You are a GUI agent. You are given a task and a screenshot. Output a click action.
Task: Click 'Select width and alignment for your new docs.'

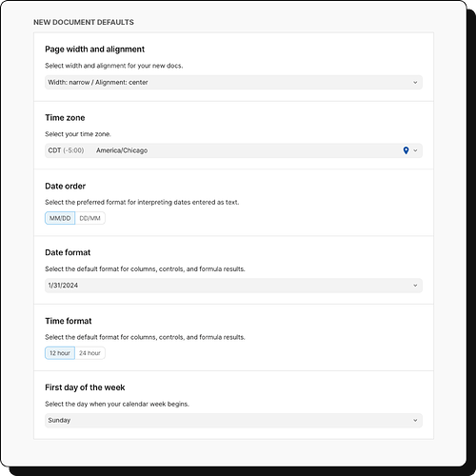tap(114, 66)
